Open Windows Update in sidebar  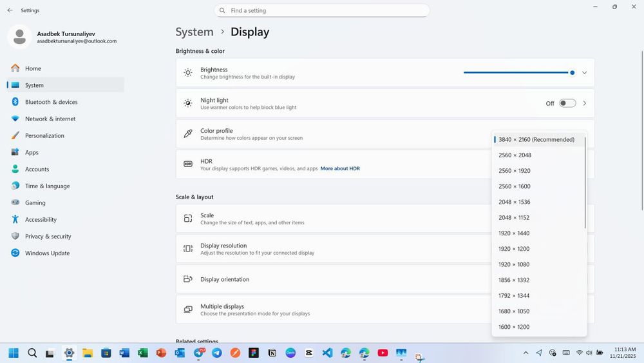pyautogui.click(x=47, y=253)
